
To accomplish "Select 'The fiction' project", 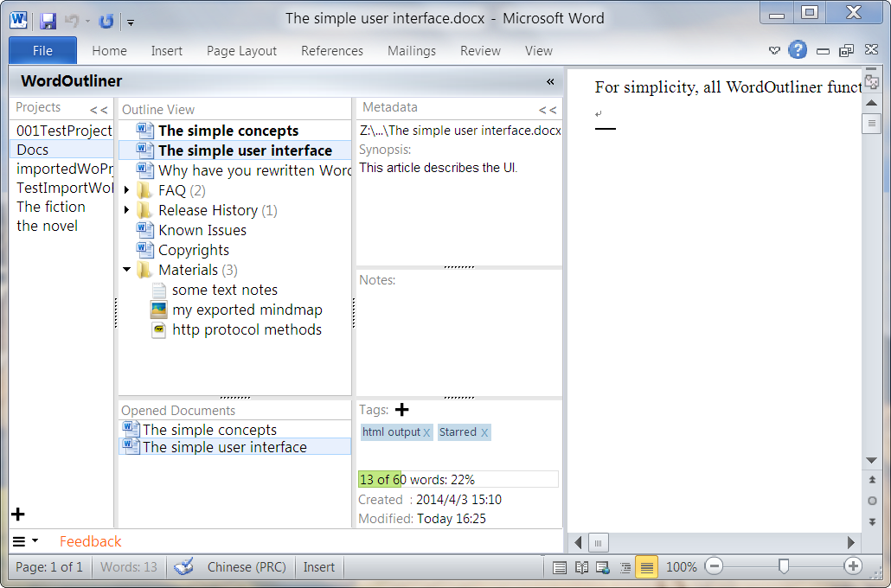I will 62,207.
